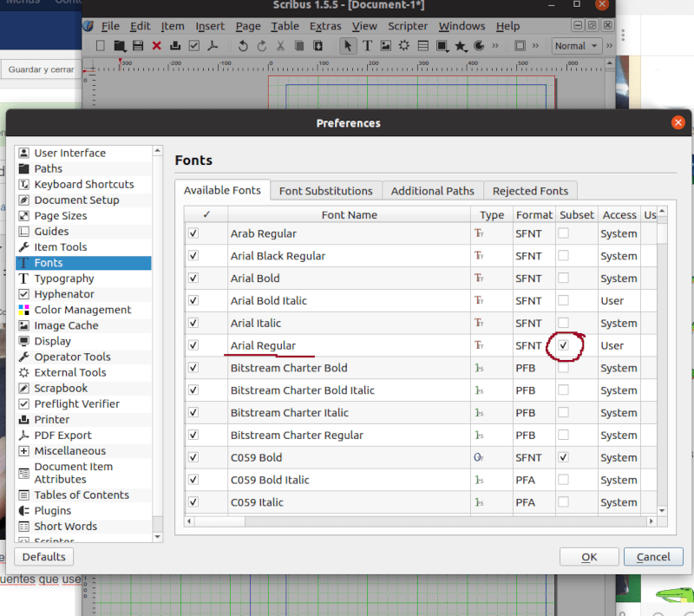The image size is (694, 616).
Task: Click the Undo arrow icon
Action: coord(243,46)
